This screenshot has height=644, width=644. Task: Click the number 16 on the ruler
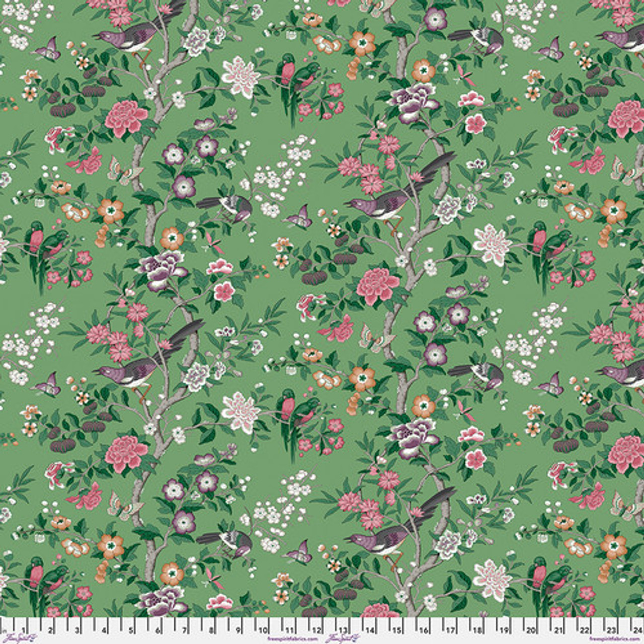[x=424, y=629]
